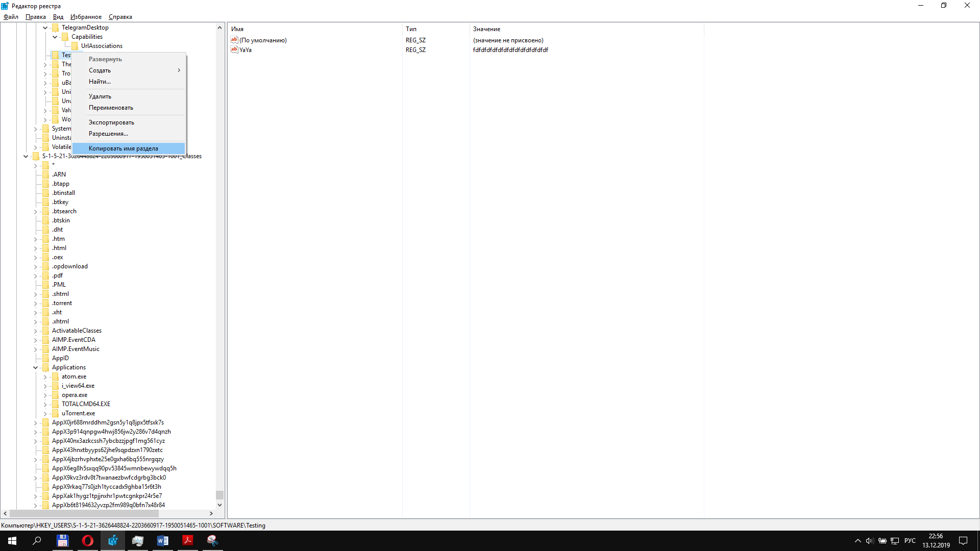Choose Переименовать from context menu
Image resolution: width=980 pixels, height=551 pixels.
click(x=129, y=108)
